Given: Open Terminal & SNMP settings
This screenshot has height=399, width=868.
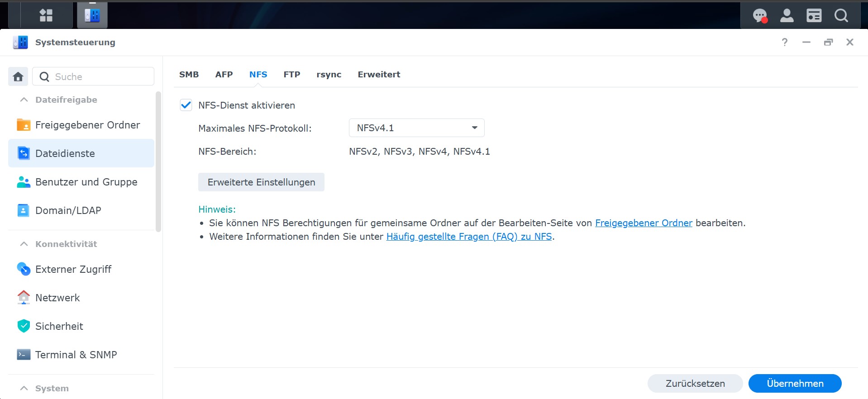Looking at the screenshot, I should coord(76,355).
